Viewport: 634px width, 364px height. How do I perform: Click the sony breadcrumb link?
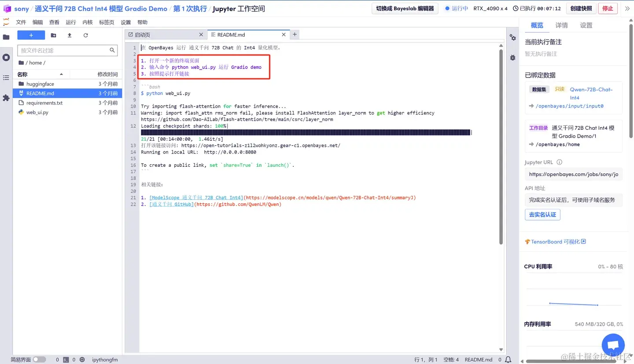[x=22, y=9]
